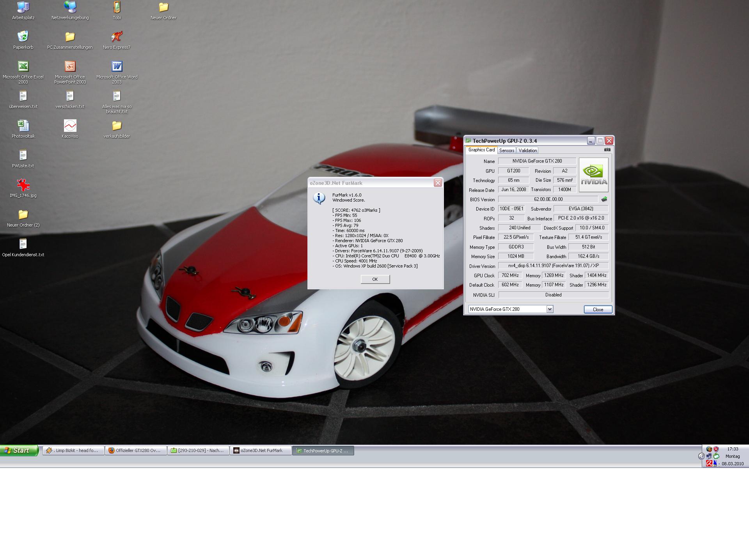Click the BIOS save chip icon

point(604,199)
